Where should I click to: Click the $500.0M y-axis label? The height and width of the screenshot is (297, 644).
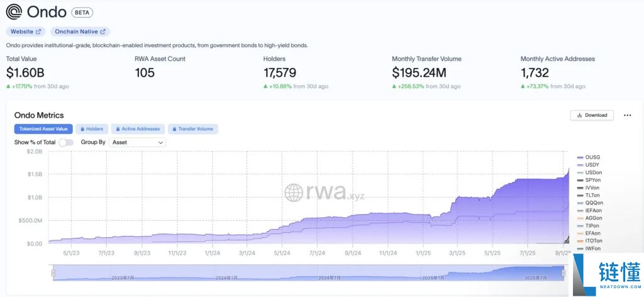[30, 221]
